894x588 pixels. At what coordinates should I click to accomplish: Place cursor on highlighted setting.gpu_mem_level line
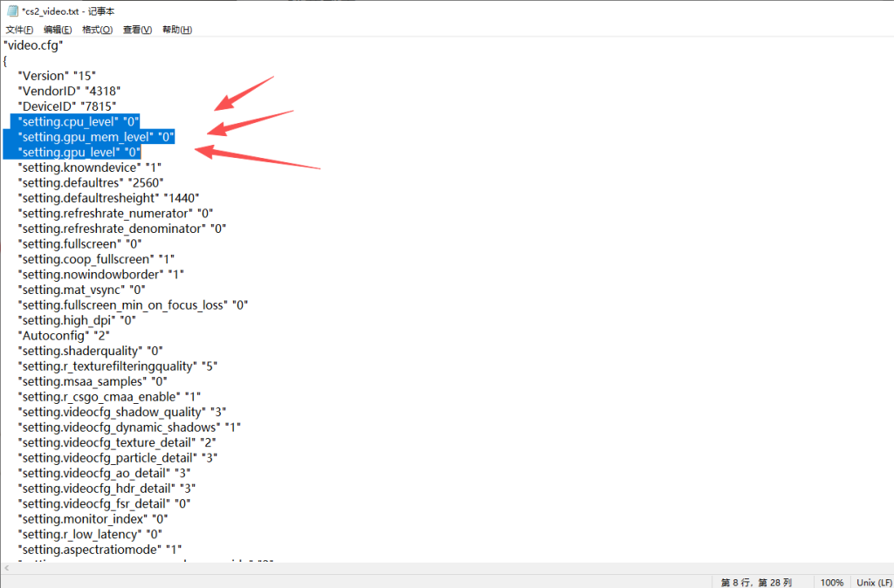(x=96, y=136)
